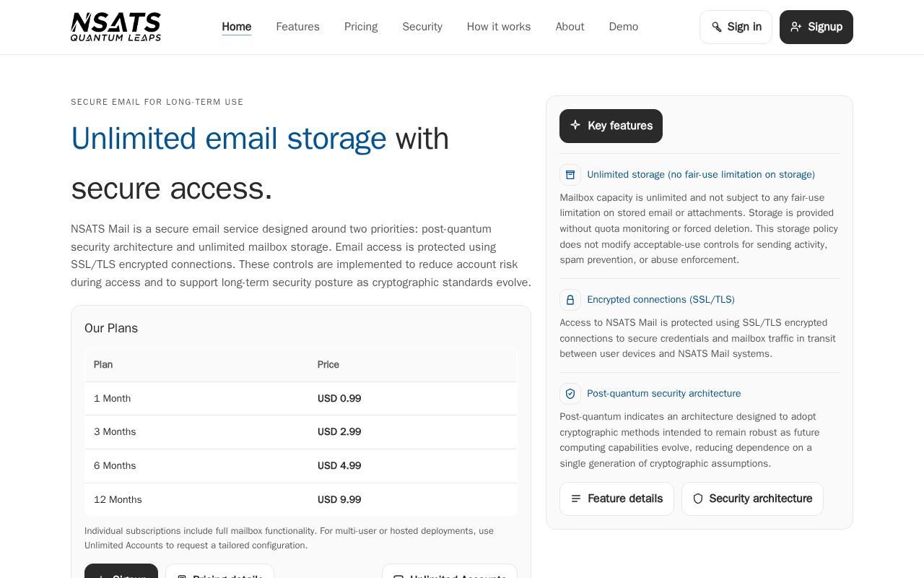Click the NSATS Quantum Leaps logo
This screenshot has width=924, height=578.
(115, 27)
